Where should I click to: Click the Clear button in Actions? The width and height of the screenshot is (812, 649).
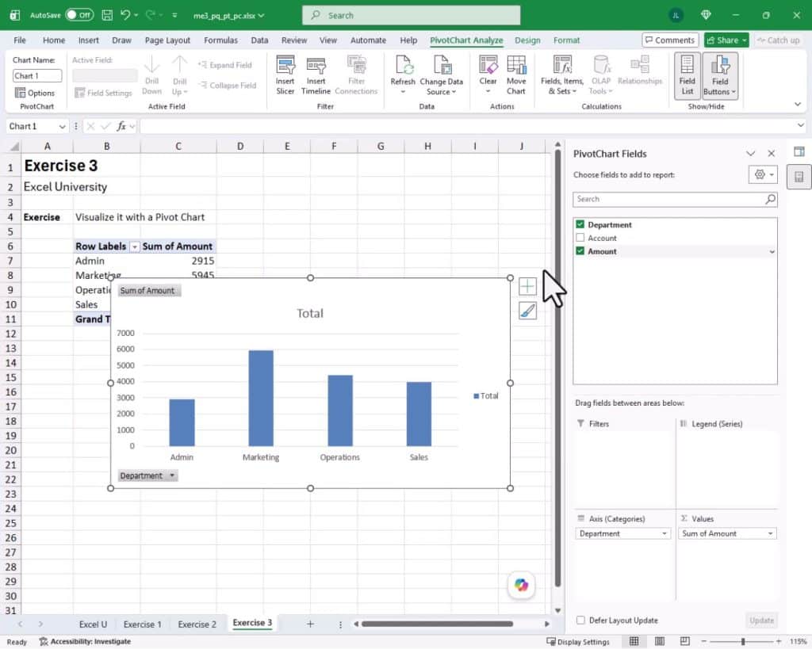pos(488,75)
